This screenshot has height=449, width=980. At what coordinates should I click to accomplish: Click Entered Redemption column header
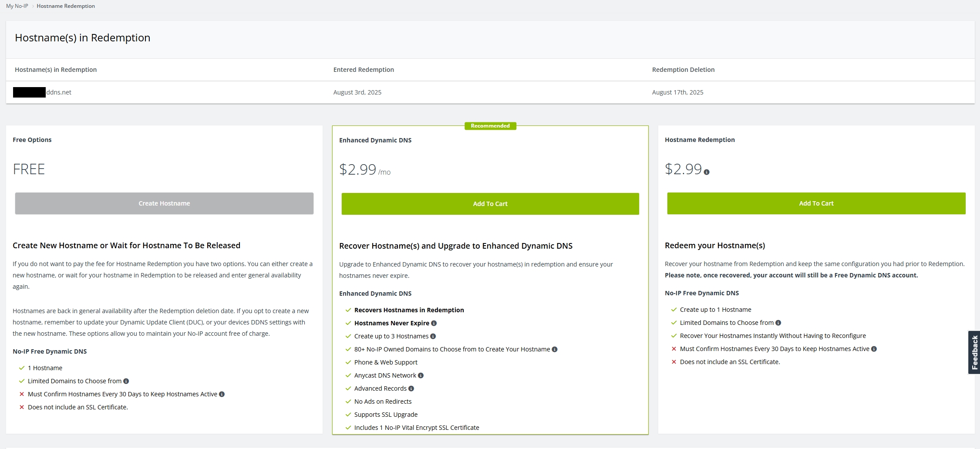[x=364, y=70]
